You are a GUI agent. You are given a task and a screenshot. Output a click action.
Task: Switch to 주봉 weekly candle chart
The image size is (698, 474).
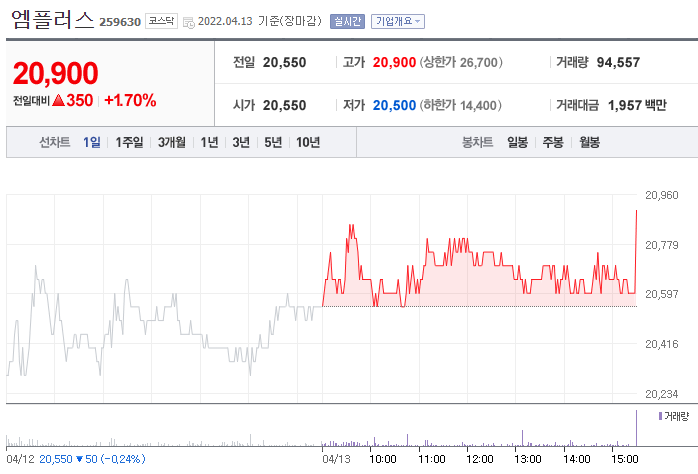coord(553,142)
